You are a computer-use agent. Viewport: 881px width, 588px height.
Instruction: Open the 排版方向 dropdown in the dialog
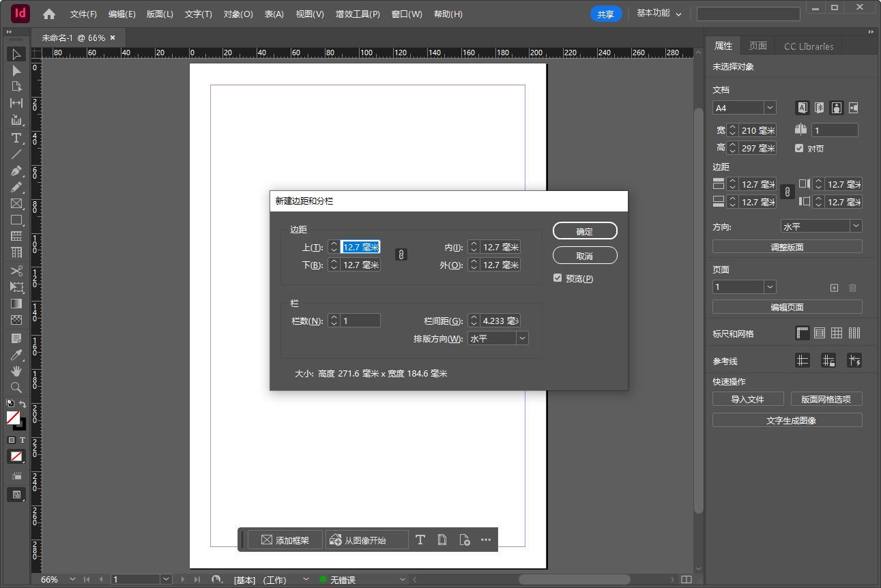coord(497,338)
